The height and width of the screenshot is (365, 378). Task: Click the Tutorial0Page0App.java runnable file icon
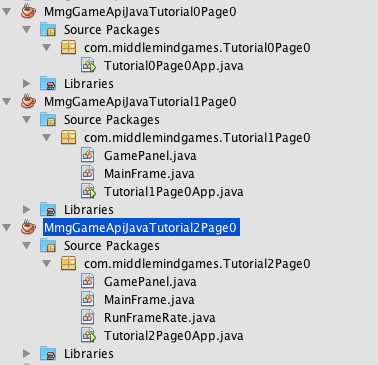click(x=88, y=65)
